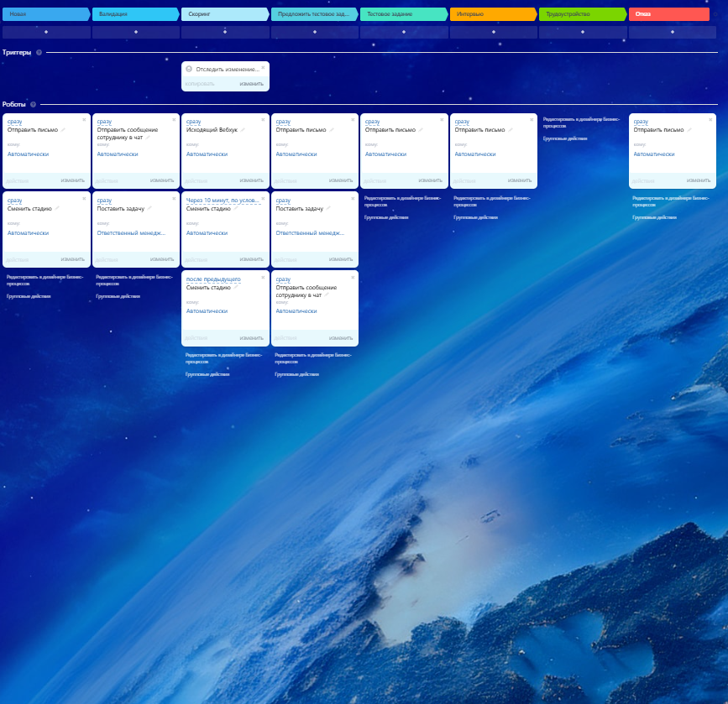
Task: Click add button under the Отказ stage
Action: 672,32
